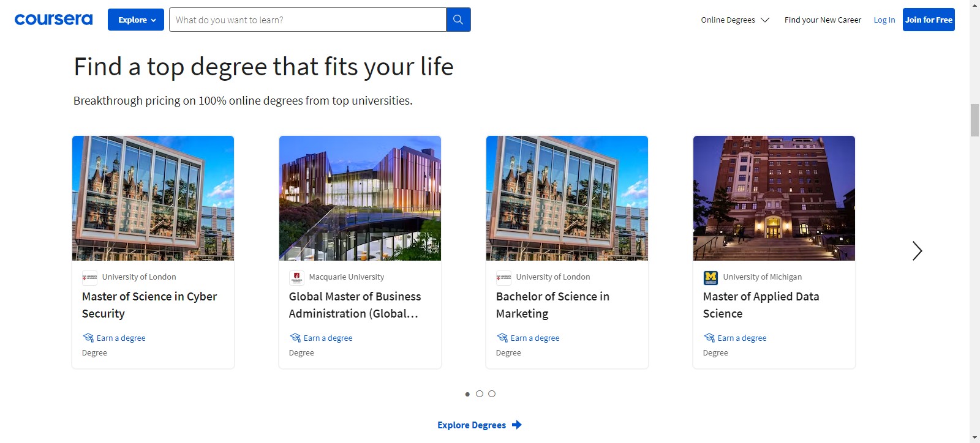Click the page vertical scrollbar thumb
The image size is (980, 443).
point(974,121)
